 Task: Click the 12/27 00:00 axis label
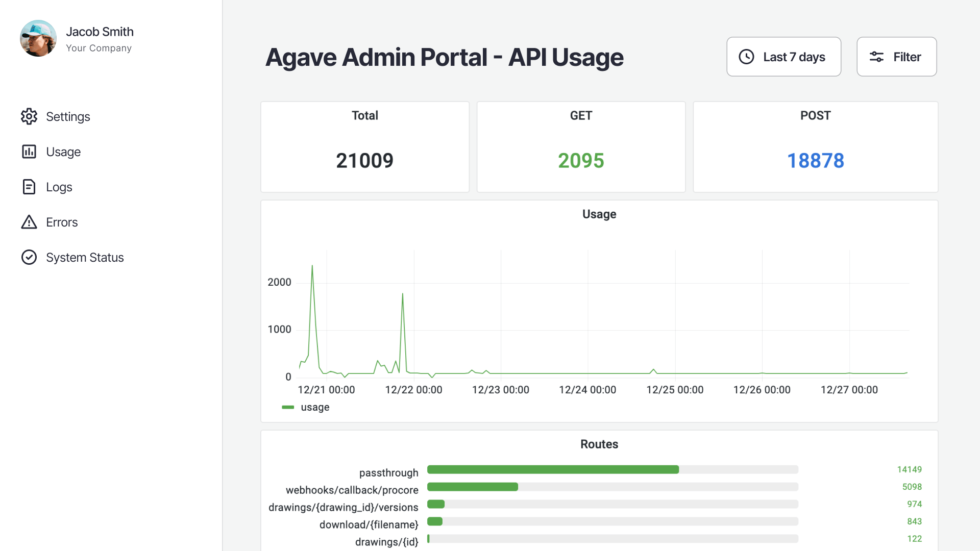pyautogui.click(x=849, y=390)
